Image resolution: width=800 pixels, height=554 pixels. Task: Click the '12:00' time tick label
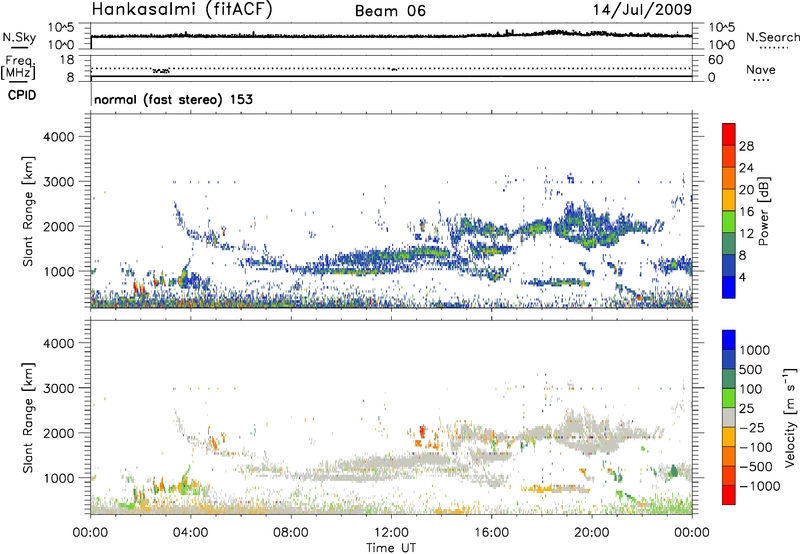pos(391,533)
